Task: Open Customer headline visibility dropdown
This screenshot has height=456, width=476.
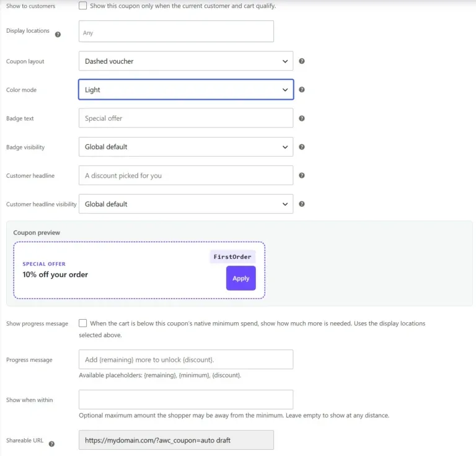Action: point(186,204)
